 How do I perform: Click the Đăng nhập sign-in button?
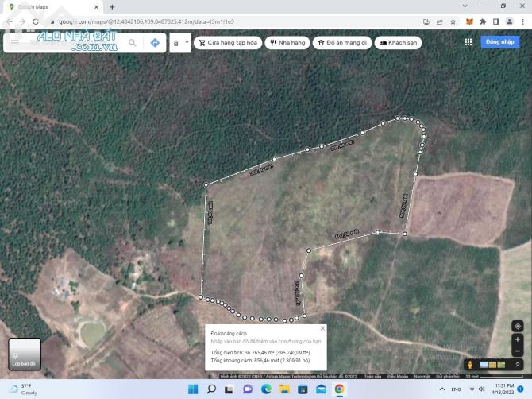[500, 43]
